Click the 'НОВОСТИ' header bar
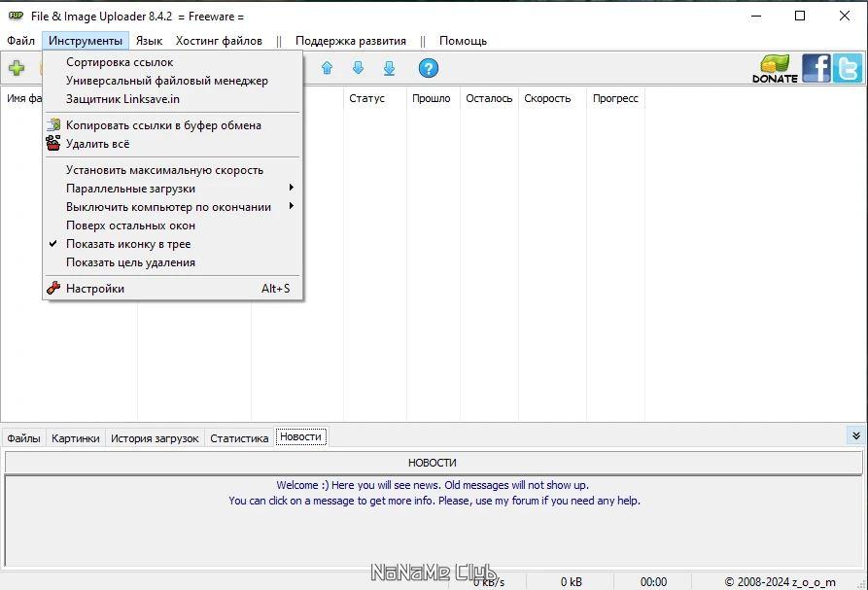This screenshot has height=590, width=868. pos(433,463)
